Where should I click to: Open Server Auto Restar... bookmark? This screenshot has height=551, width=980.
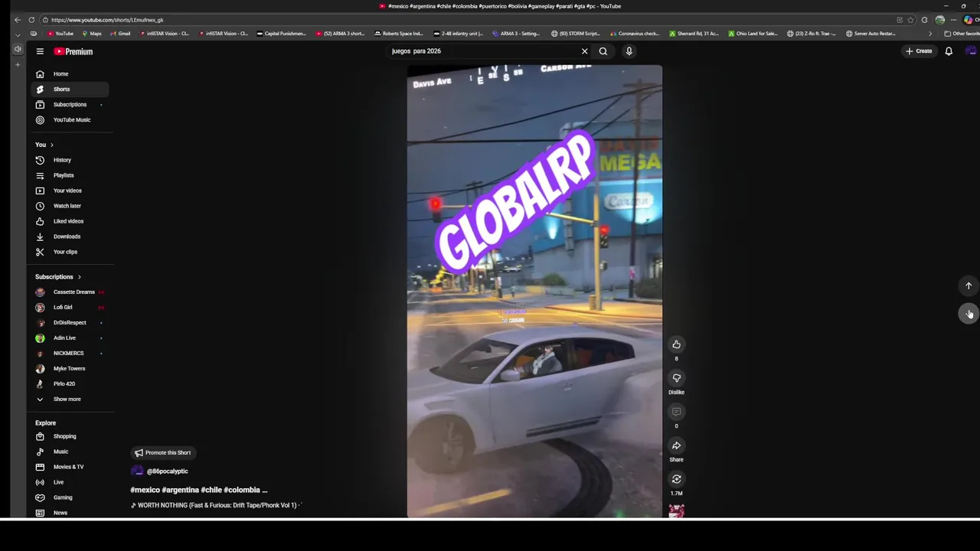click(871, 34)
